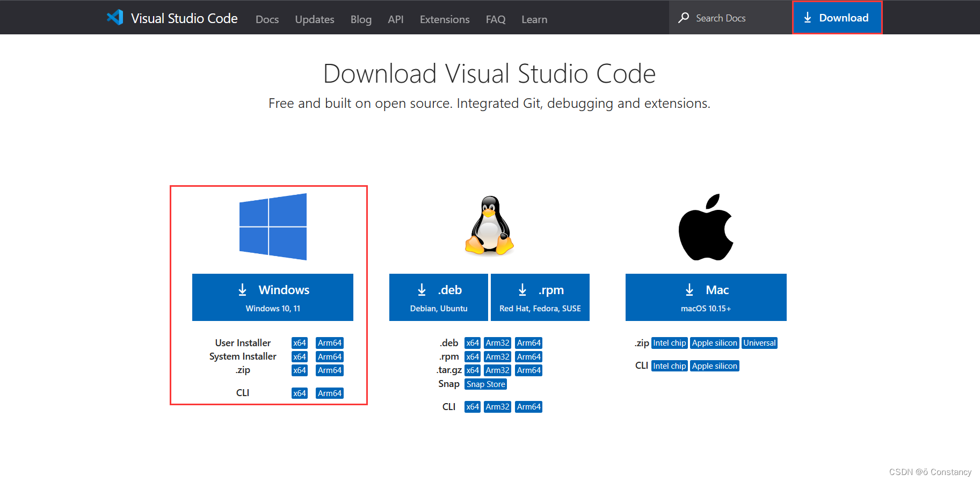Image resolution: width=980 pixels, height=482 pixels.
Task: Click the Visual Studio Code logo icon
Action: pyautogui.click(x=115, y=18)
